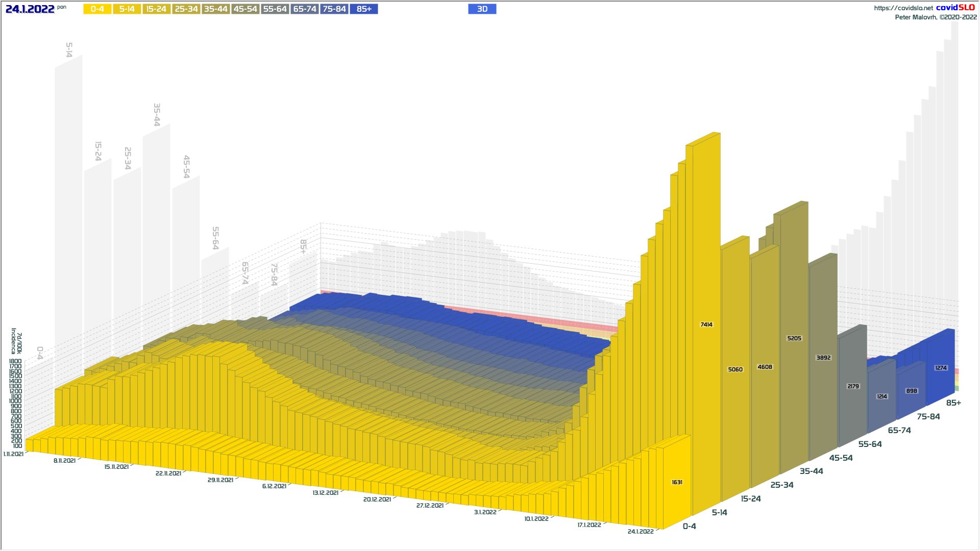Viewport: 980px width, 551px height.
Task: Open the https://covidslo.net link
Action: pos(903,8)
